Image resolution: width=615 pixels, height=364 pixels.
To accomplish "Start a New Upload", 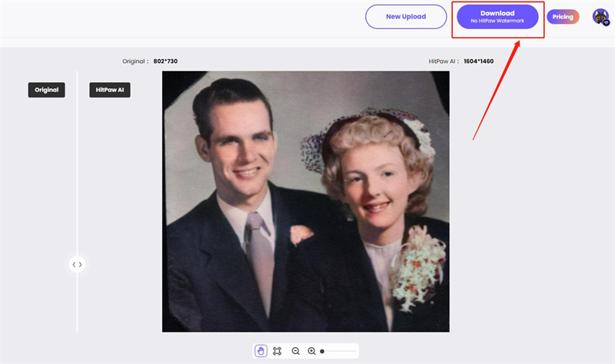I will 406,17.
